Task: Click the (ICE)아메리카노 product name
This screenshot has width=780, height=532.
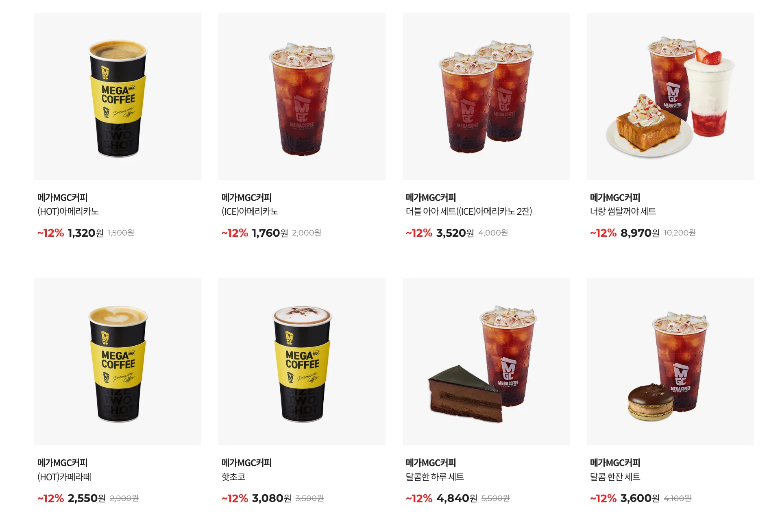Action: tap(250, 211)
